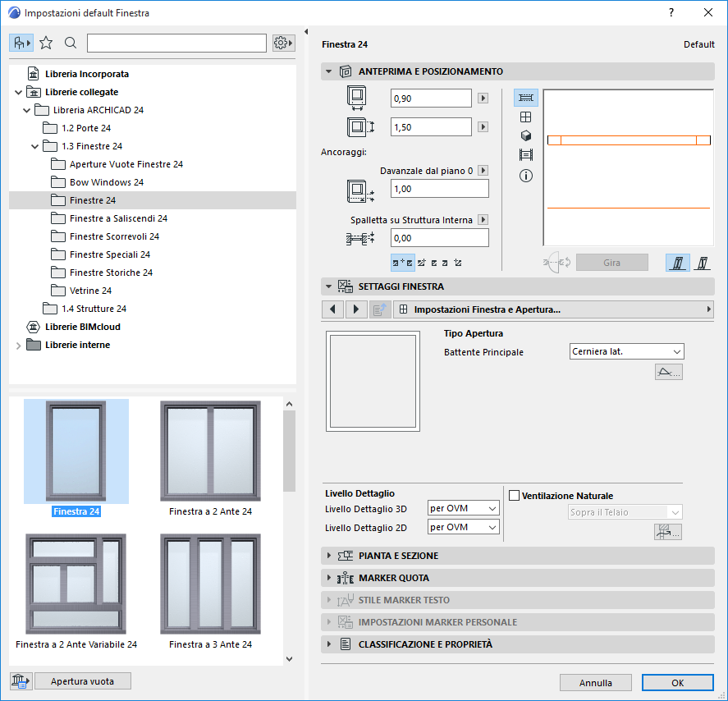Screen dimensions: 728x701
Task: Click the Annulla button
Action: 595,683
